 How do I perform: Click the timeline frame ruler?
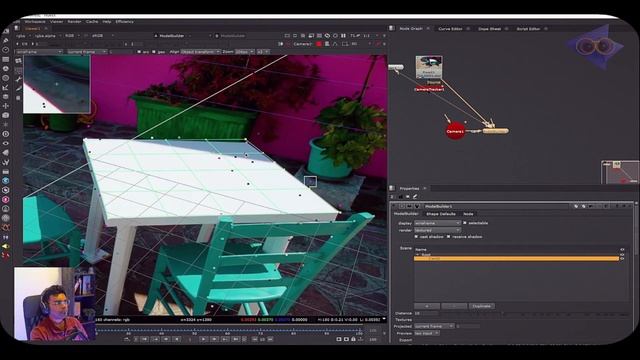(229, 331)
